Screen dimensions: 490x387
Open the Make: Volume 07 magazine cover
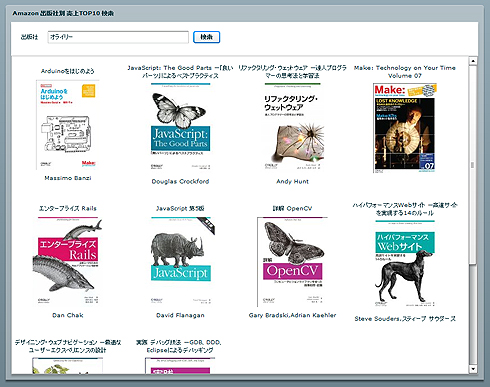405,128
